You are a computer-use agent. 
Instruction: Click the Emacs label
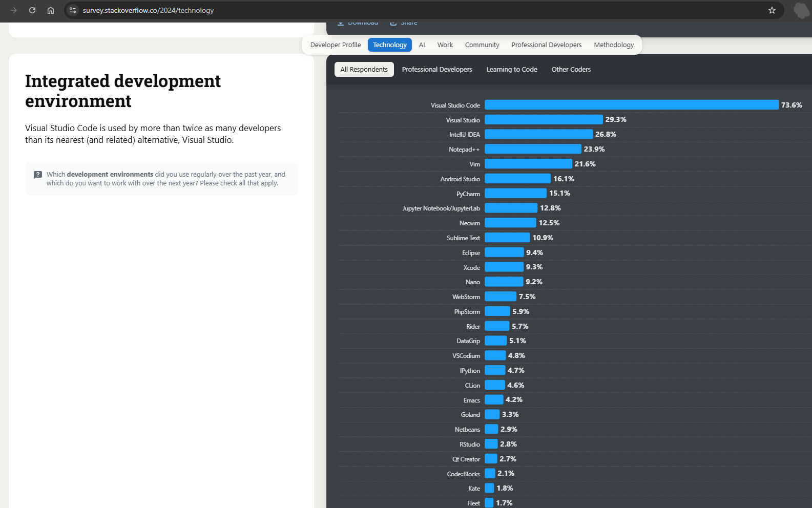pos(472,400)
